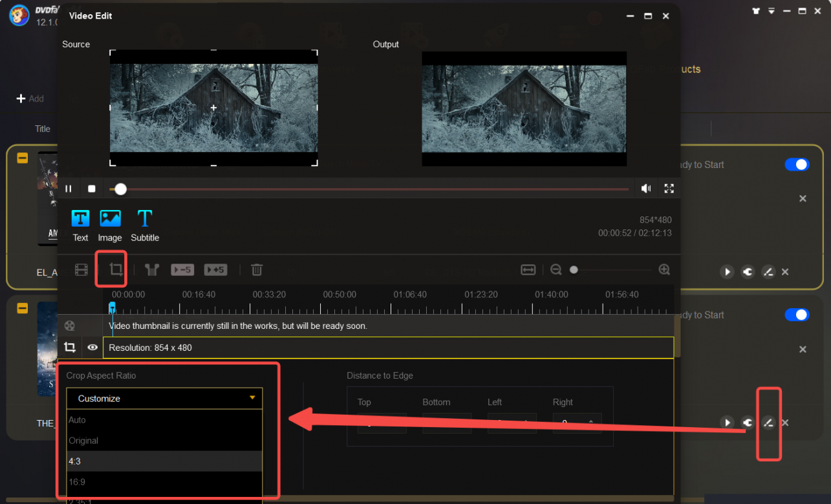Click the skip forward 5 button
Screen dimensions: 831x504
215,269
